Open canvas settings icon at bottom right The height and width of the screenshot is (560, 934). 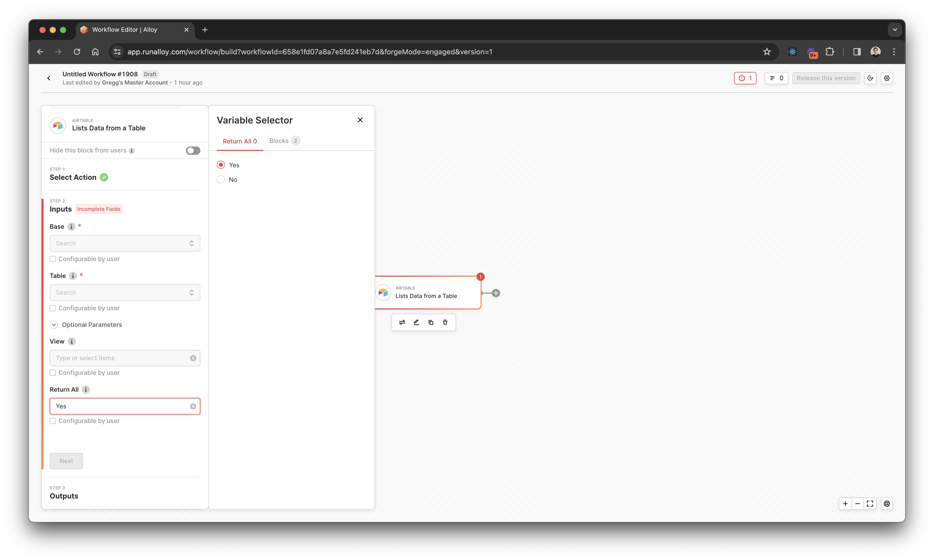coord(887,504)
